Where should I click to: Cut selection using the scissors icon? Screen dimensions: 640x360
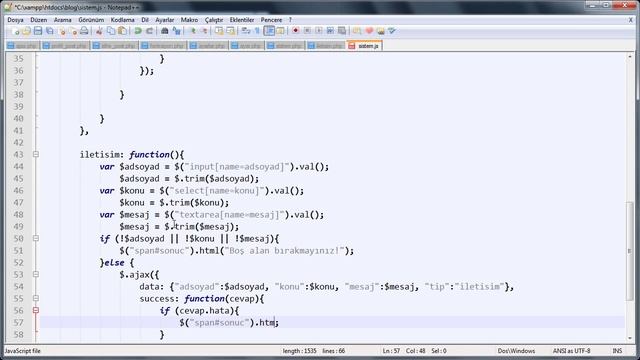[x=99, y=31]
